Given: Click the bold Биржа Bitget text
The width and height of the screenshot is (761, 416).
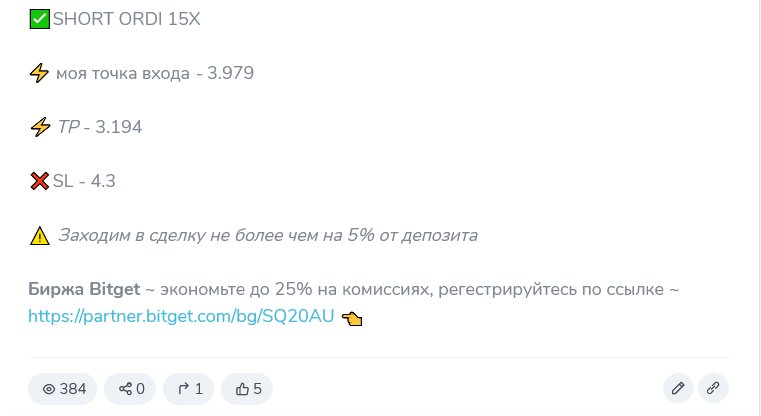Looking at the screenshot, I should [x=84, y=289].
